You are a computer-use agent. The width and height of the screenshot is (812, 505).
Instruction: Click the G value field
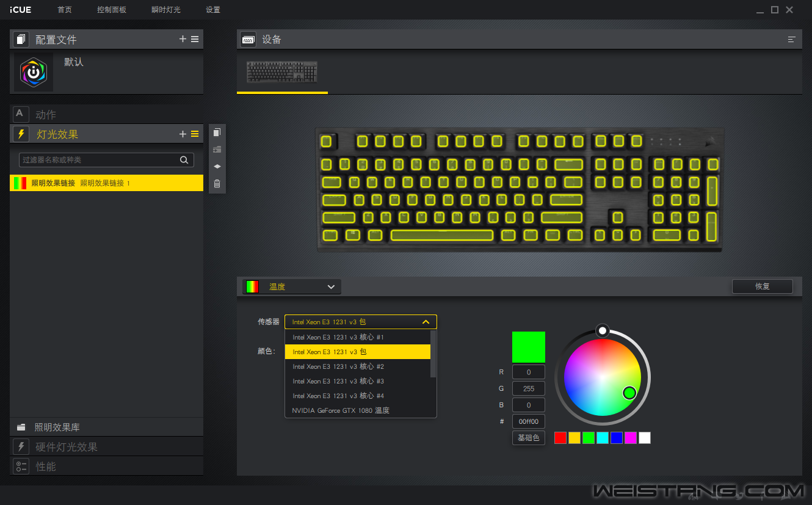tap(529, 388)
